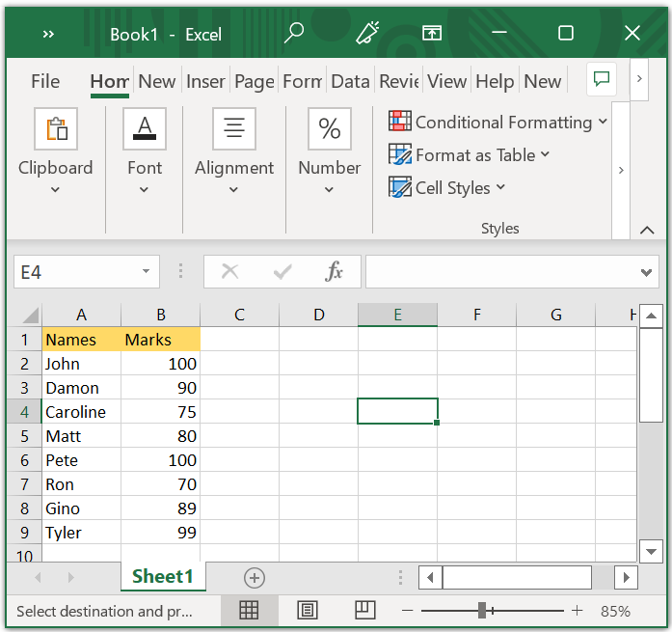Click the Coming Soon megaphone icon

point(367,34)
